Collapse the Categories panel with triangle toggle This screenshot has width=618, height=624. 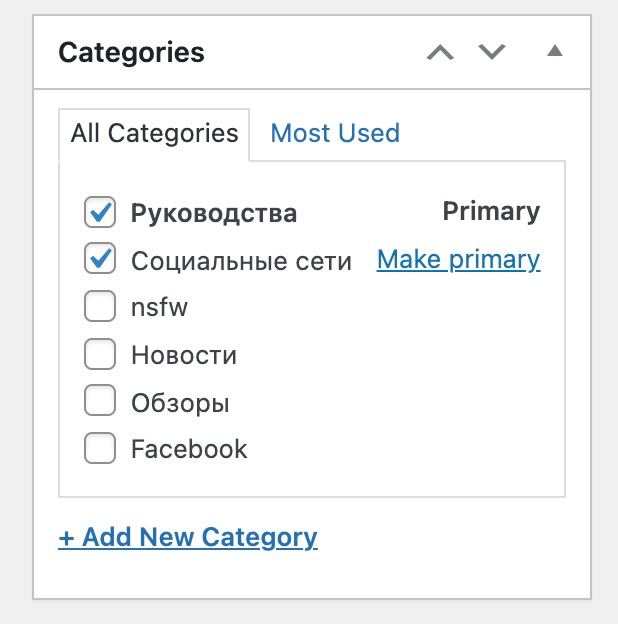(x=555, y=51)
